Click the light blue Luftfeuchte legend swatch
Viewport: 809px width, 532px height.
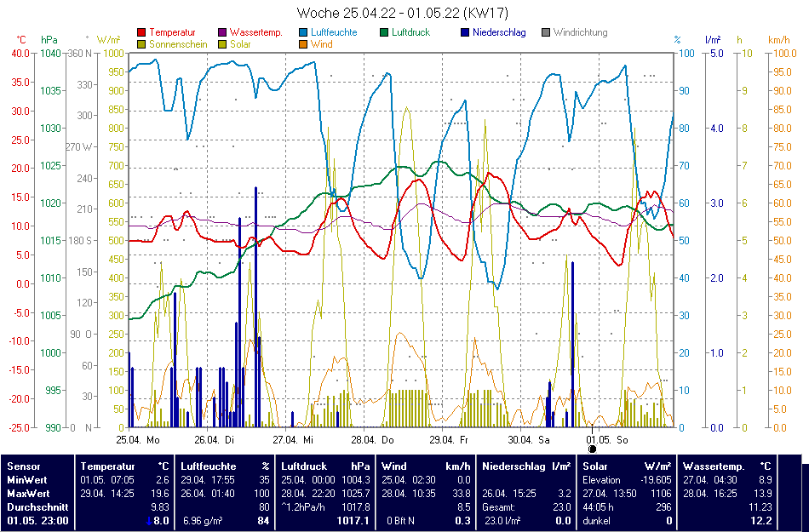pos(303,32)
